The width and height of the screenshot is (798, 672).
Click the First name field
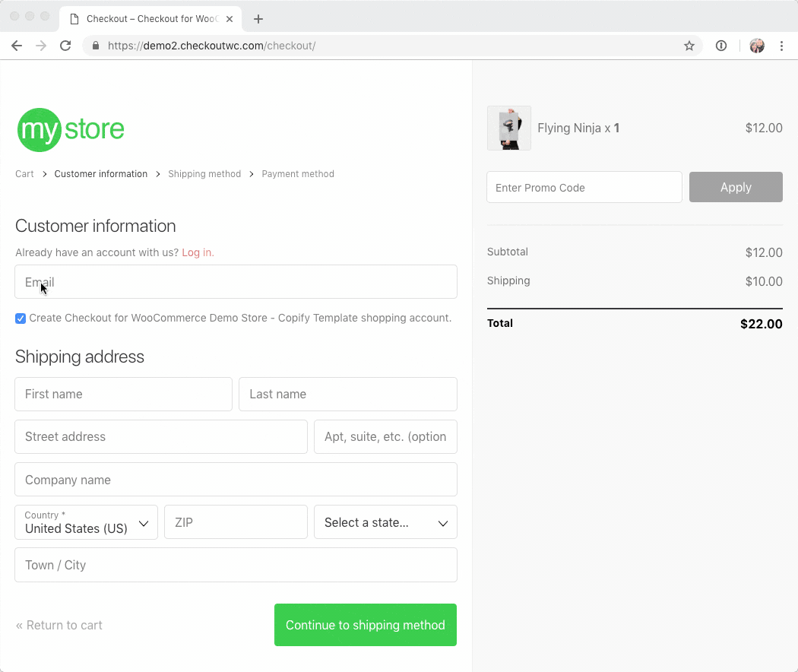[x=124, y=394]
